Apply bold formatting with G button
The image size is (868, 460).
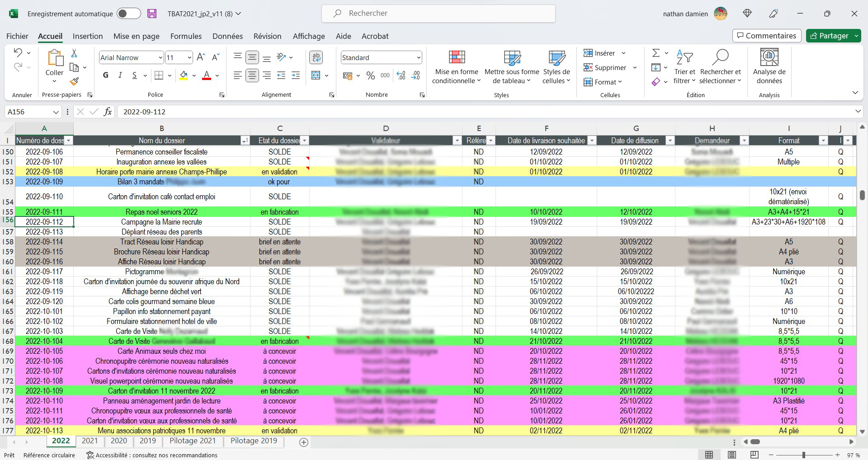pos(106,75)
